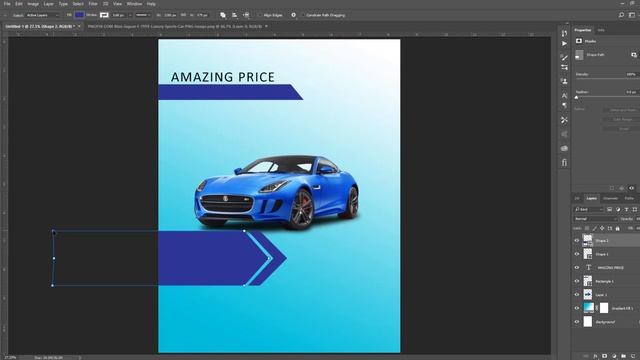Click the lock image pixels brush icon
The image size is (640, 360).
tap(594, 229)
